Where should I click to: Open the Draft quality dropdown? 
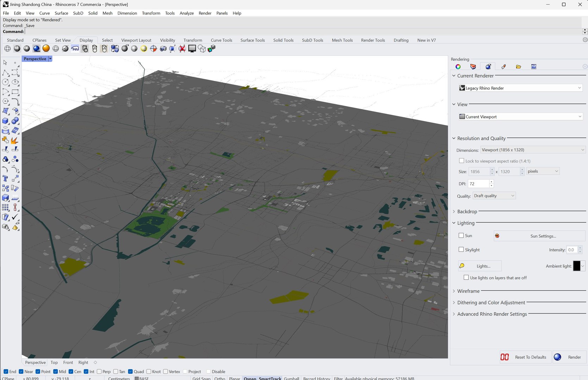point(494,196)
